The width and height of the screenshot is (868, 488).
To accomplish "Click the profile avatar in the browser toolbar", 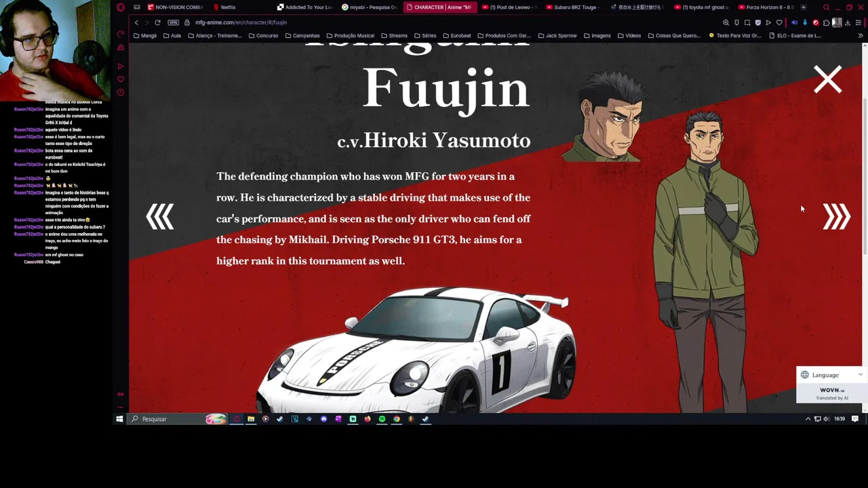I will [837, 22].
